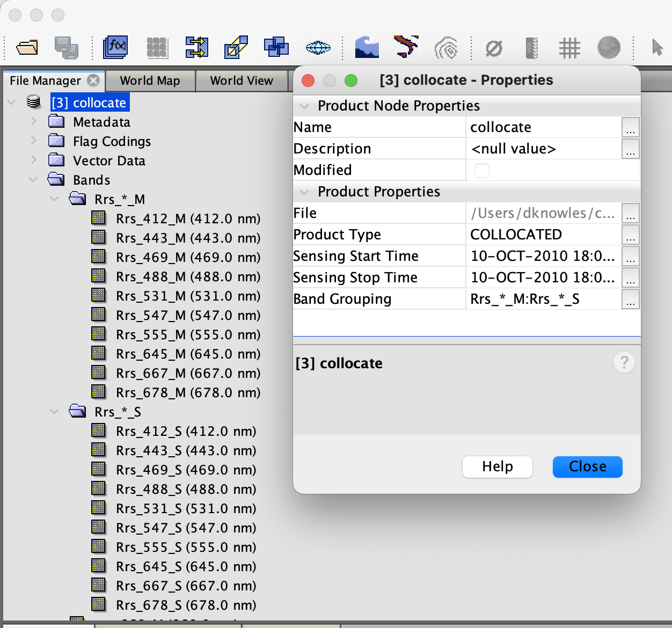Collapse the Rrs_*_M band group

54,199
